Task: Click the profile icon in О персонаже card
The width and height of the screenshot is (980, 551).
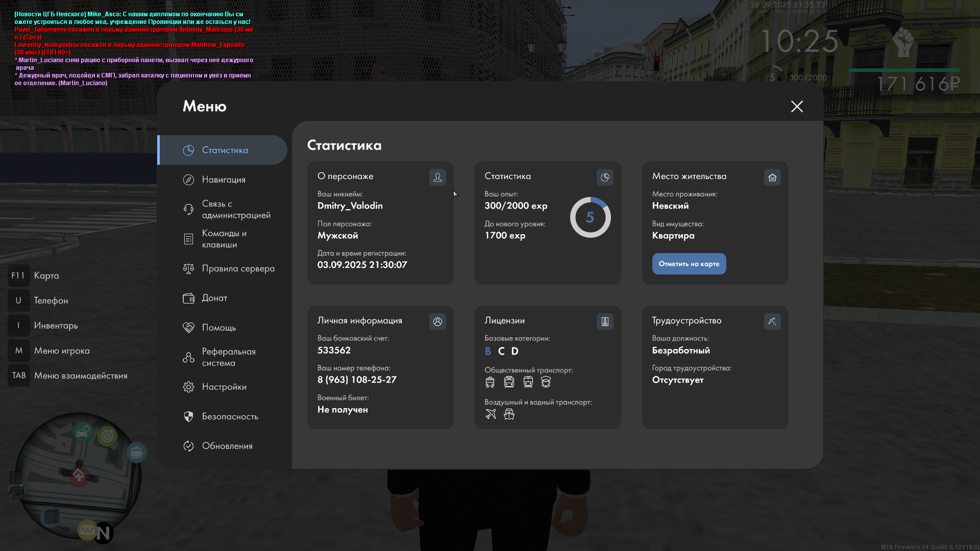Action: pyautogui.click(x=437, y=177)
